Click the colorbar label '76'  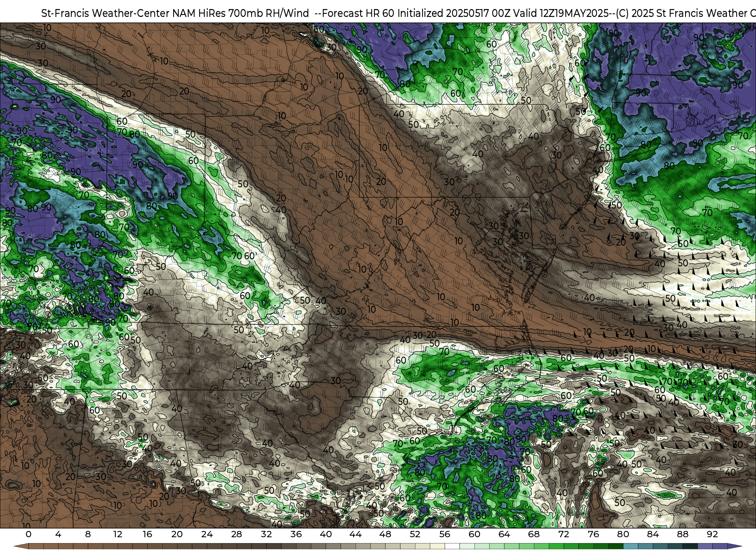click(593, 534)
